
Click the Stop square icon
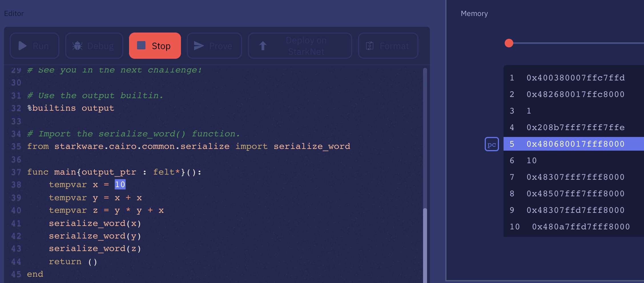141,45
